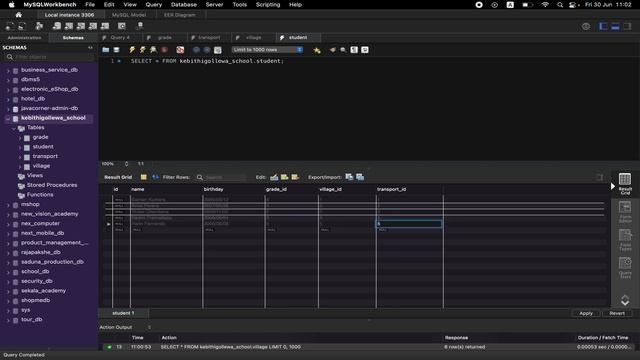Open a SQL script file in editor
Image resolution: width=640 pixels, height=360 pixels.
106,50
